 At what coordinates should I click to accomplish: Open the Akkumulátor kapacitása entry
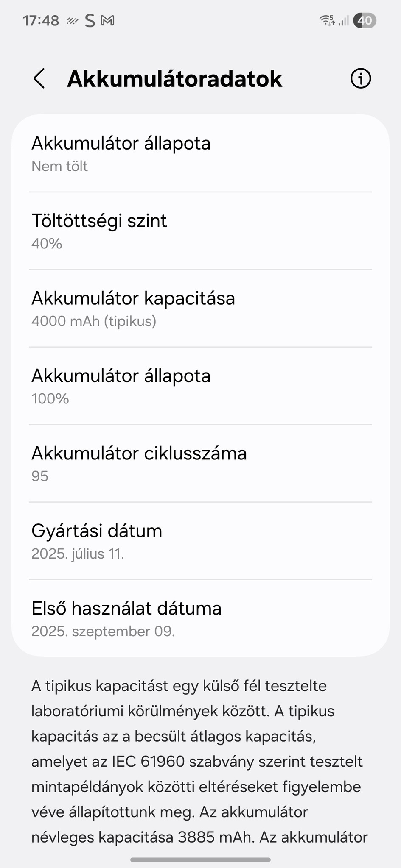point(200,309)
